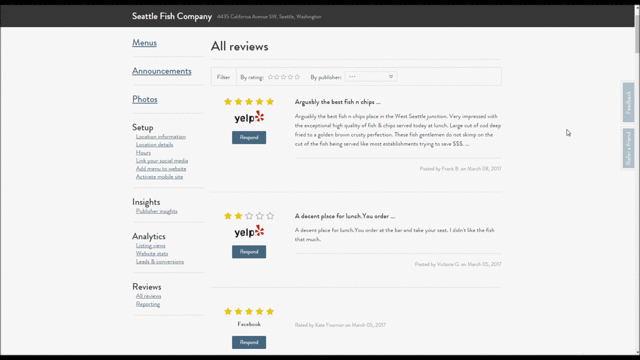
Task: Click the Seattle Fish Company header title
Action: coord(172,16)
